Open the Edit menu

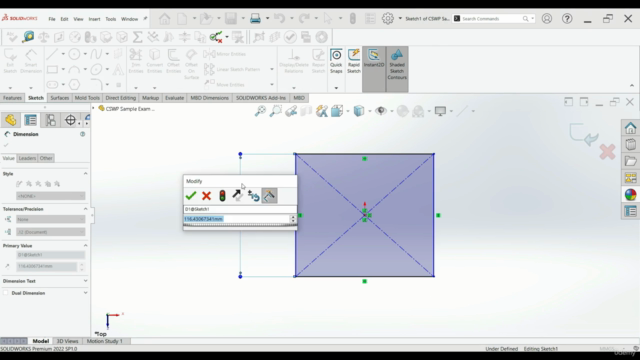pos(64,19)
